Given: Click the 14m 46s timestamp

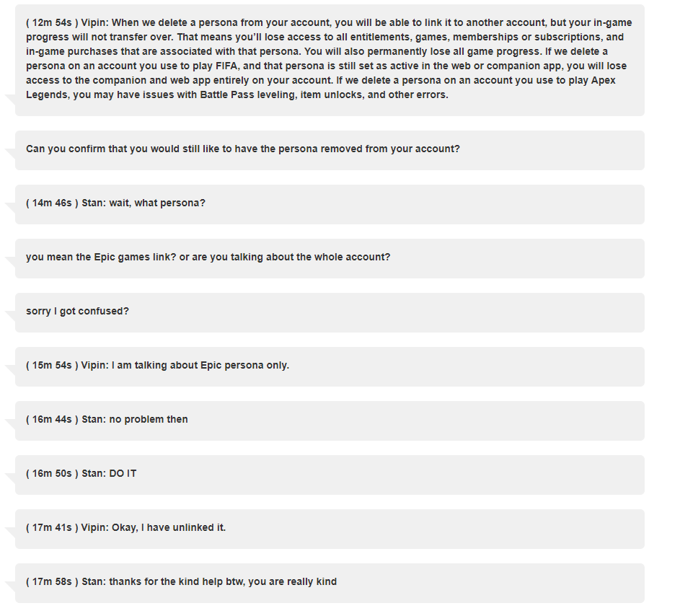Looking at the screenshot, I should point(52,203).
